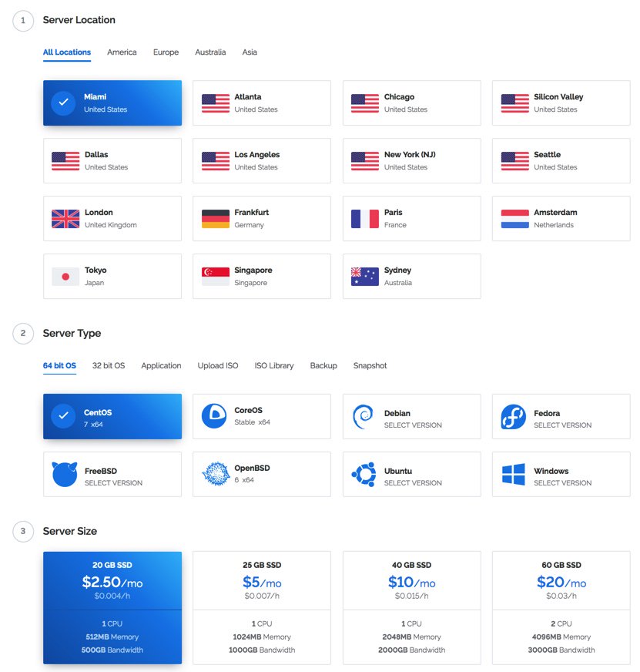Click the OpenBSD 6 x64 label
Image resolution: width=640 pixels, height=672 pixels.
244,480
